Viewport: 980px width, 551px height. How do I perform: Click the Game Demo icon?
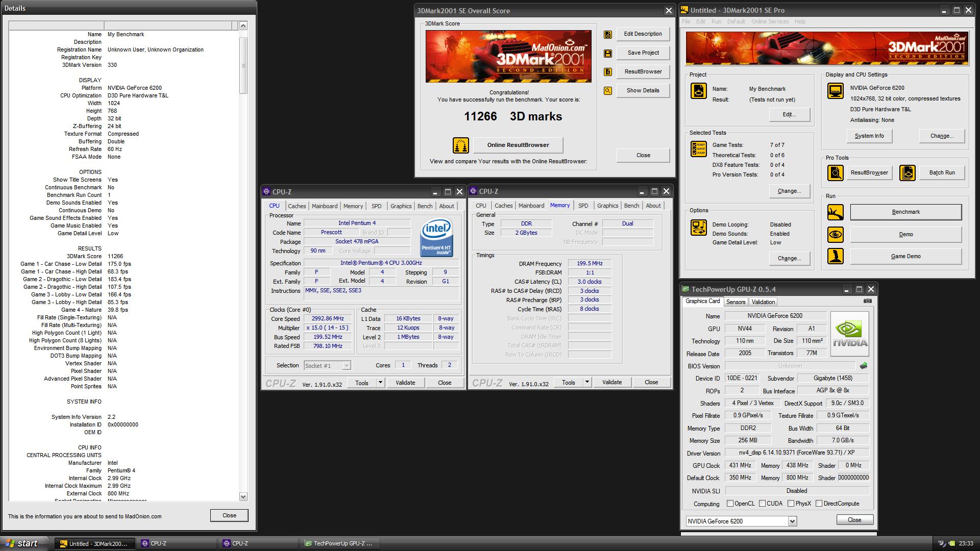835,256
